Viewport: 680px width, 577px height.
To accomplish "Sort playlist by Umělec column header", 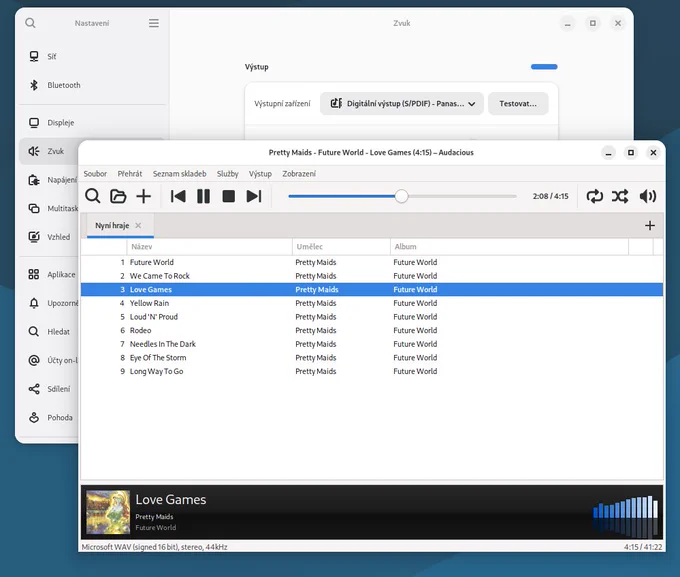I will (x=341, y=246).
